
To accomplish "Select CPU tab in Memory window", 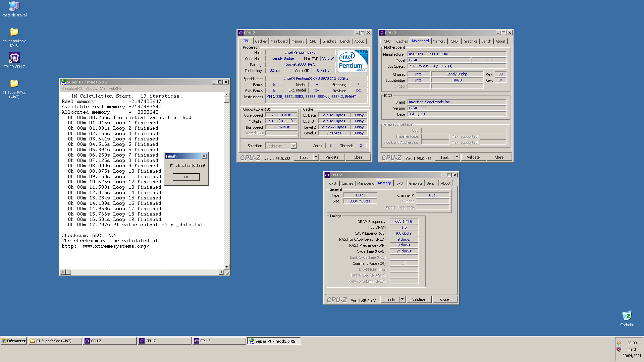I will click(332, 183).
